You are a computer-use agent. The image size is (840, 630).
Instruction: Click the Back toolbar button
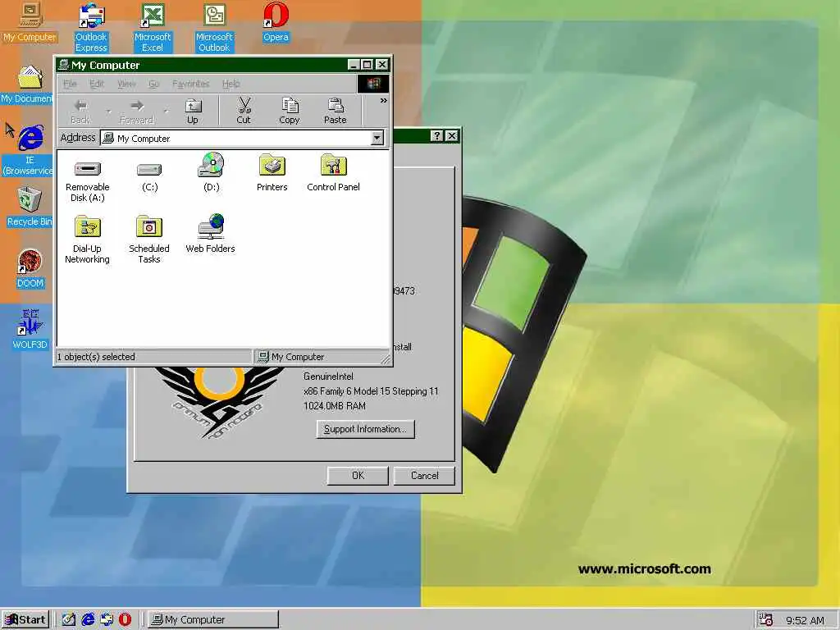pyautogui.click(x=80, y=112)
